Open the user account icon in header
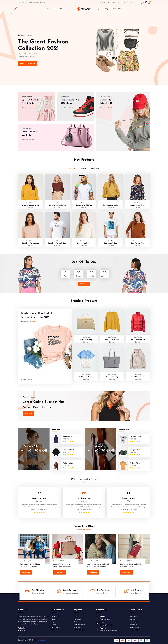This screenshot has width=168, height=644. pos(140,3)
